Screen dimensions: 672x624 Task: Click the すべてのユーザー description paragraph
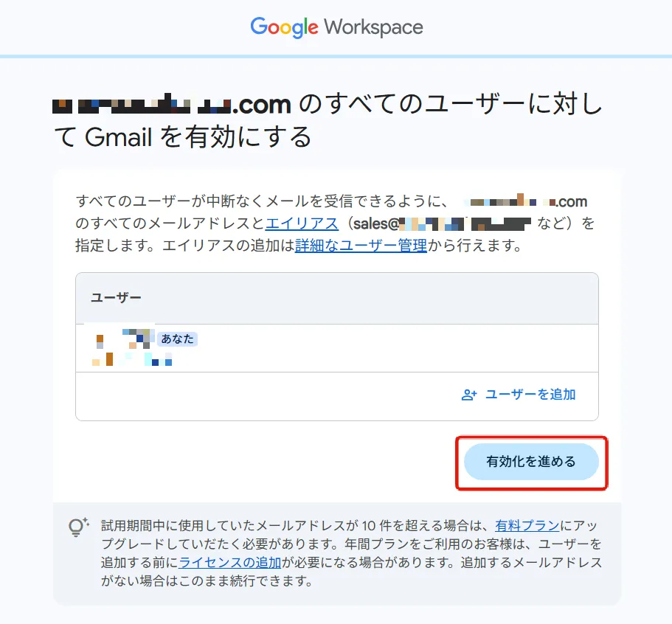click(335, 223)
